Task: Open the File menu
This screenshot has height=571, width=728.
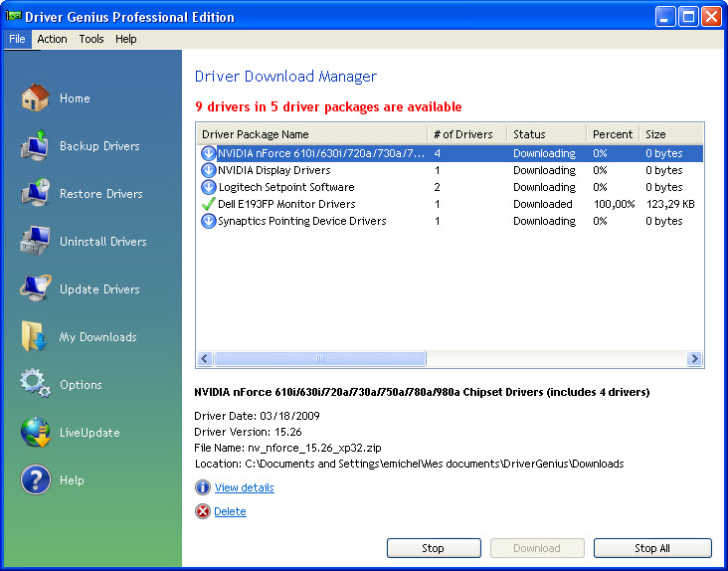Action: point(17,39)
